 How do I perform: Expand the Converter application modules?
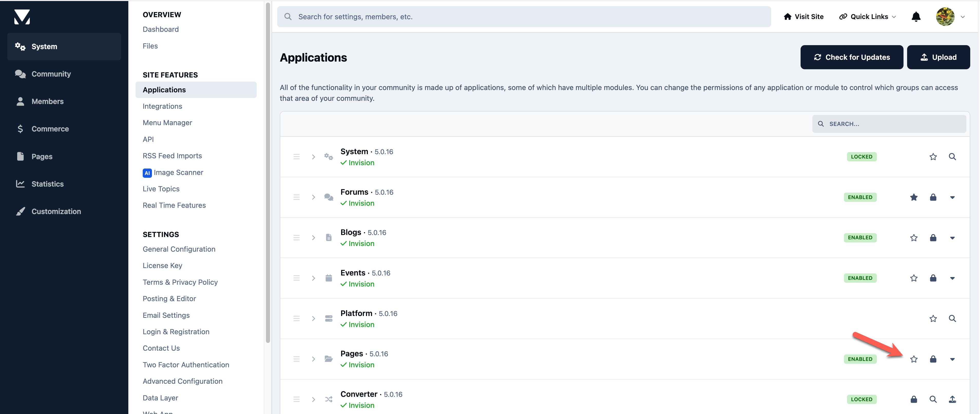(x=313, y=399)
